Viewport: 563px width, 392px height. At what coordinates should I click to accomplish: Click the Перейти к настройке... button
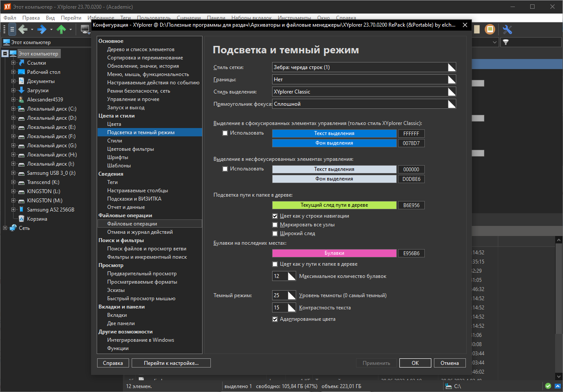coord(171,363)
